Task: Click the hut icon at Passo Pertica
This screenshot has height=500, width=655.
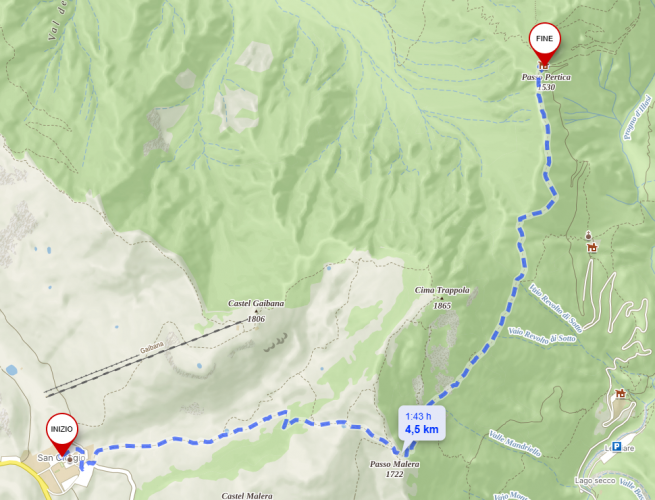Action: click(x=543, y=65)
